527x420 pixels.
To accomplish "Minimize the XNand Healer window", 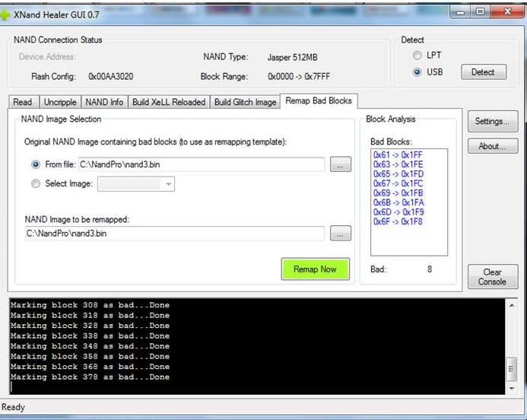I will tap(460, 12).
